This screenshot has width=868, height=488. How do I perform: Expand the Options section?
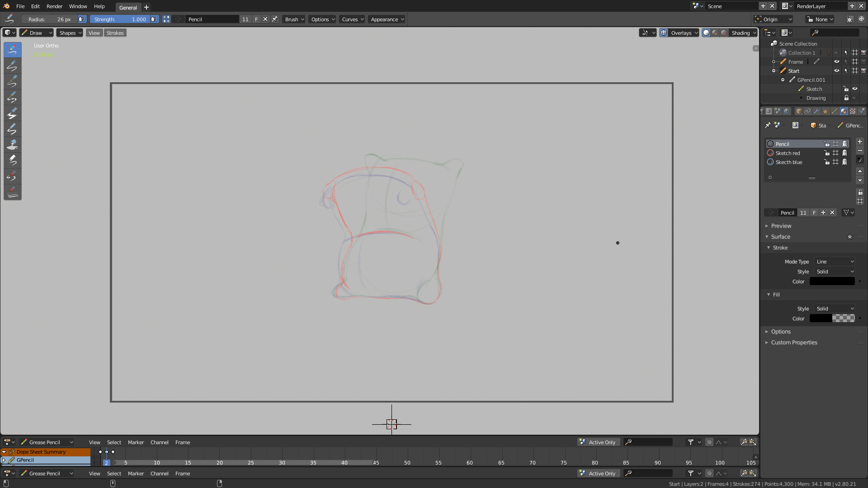point(780,331)
